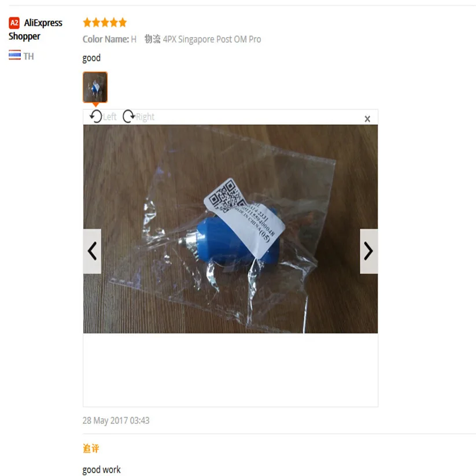
Task: Click the orange 追评 follow-up review label
Action: [x=91, y=448]
